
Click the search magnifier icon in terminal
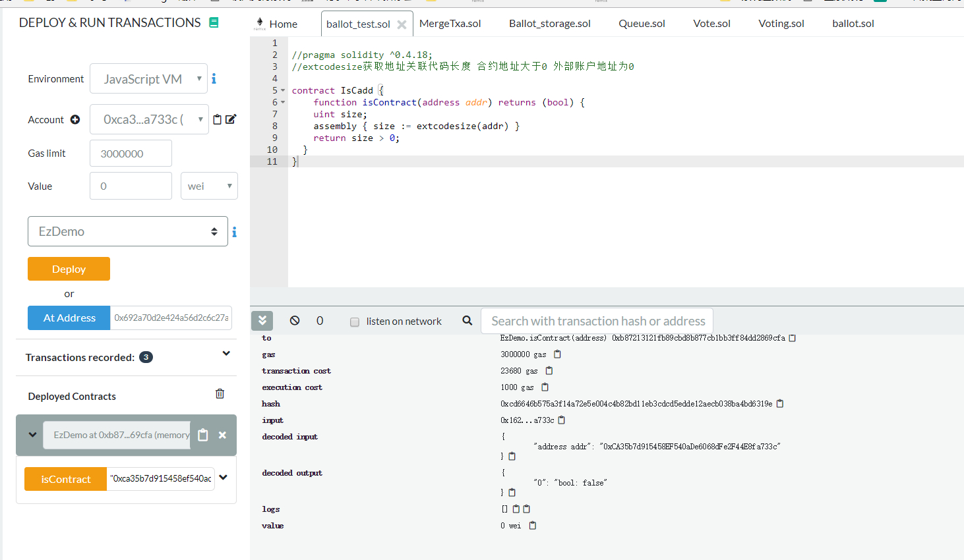[x=467, y=321]
